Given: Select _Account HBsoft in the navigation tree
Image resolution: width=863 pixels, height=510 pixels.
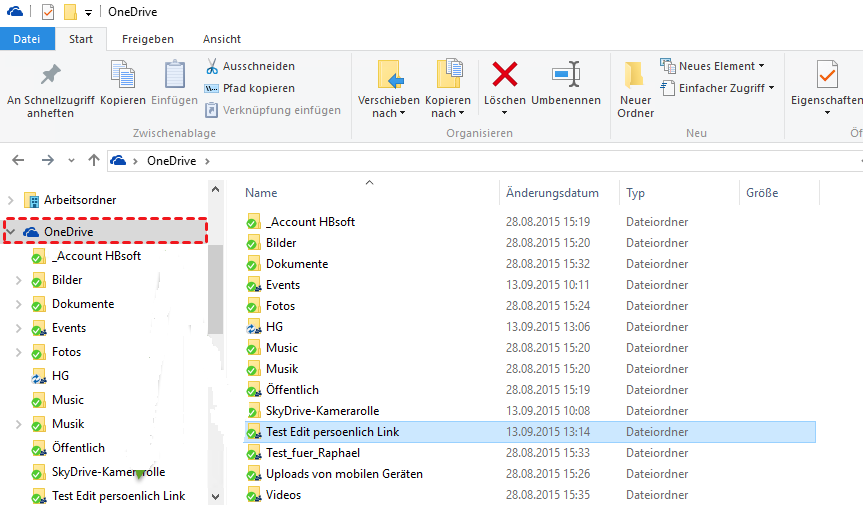Looking at the screenshot, I should tap(96, 256).
